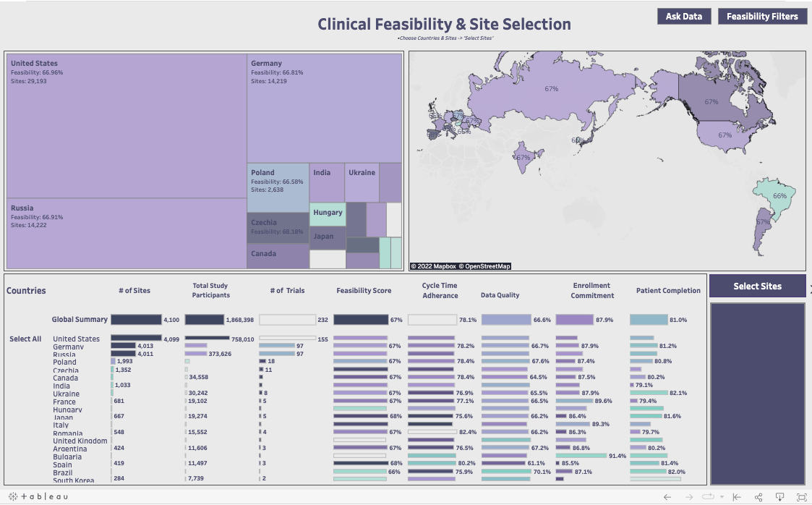Select Czechia tile in treemap
This screenshot has height=505, width=812.
(x=278, y=227)
